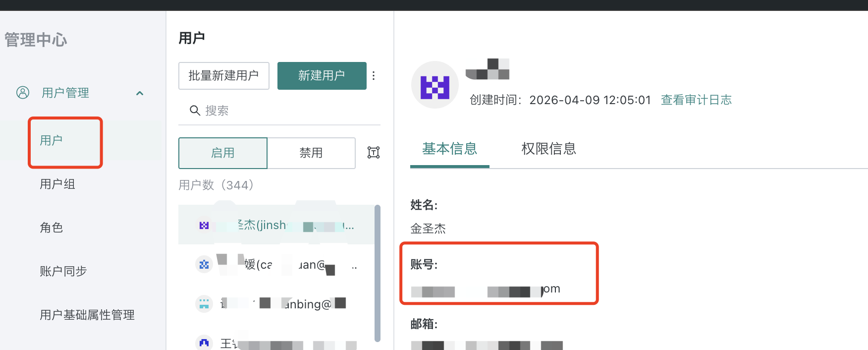Click the name value 金圣杰

[x=428, y=229]
